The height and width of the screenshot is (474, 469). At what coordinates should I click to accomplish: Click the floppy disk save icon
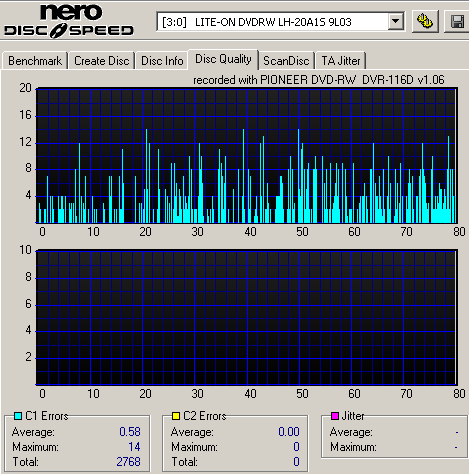coord(457,22)
